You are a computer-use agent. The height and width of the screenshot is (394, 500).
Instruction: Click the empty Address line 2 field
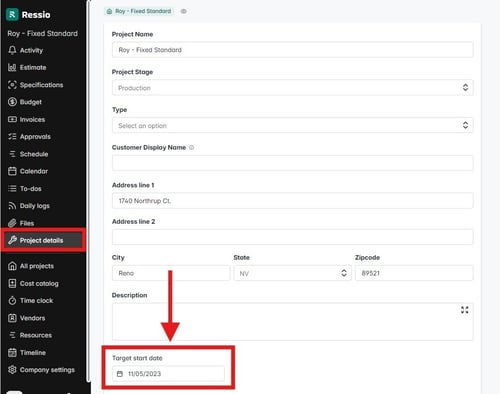pyautogui.click(x=292, y=237)
